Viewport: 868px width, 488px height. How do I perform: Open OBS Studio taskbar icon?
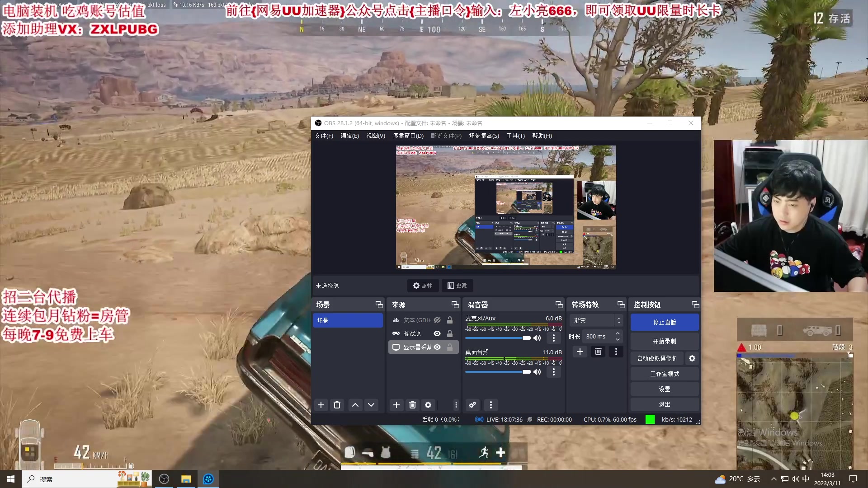tap(164, 479)
